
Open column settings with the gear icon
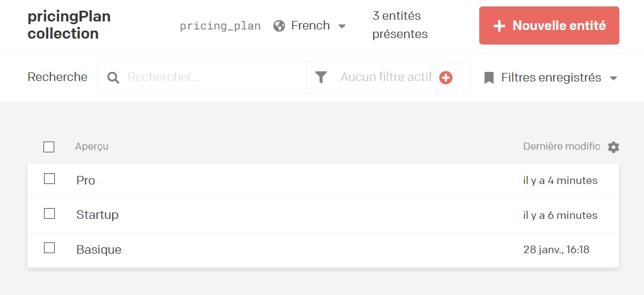click(x=613, y=147)
